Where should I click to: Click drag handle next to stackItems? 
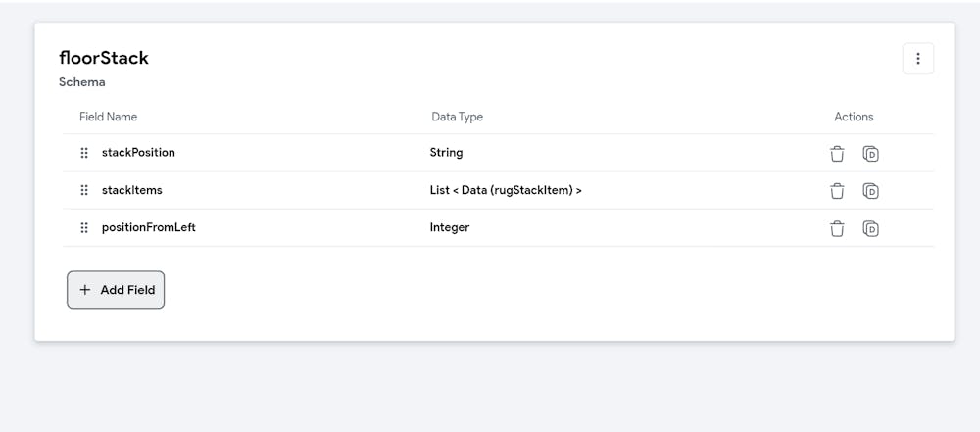[x=84, y=190]
